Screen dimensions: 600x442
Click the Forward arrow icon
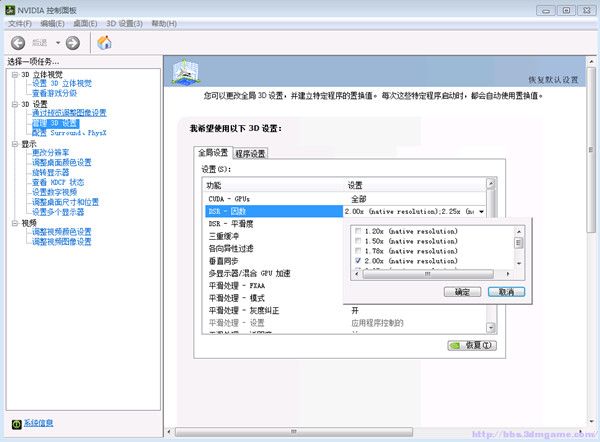coord(73,43)
